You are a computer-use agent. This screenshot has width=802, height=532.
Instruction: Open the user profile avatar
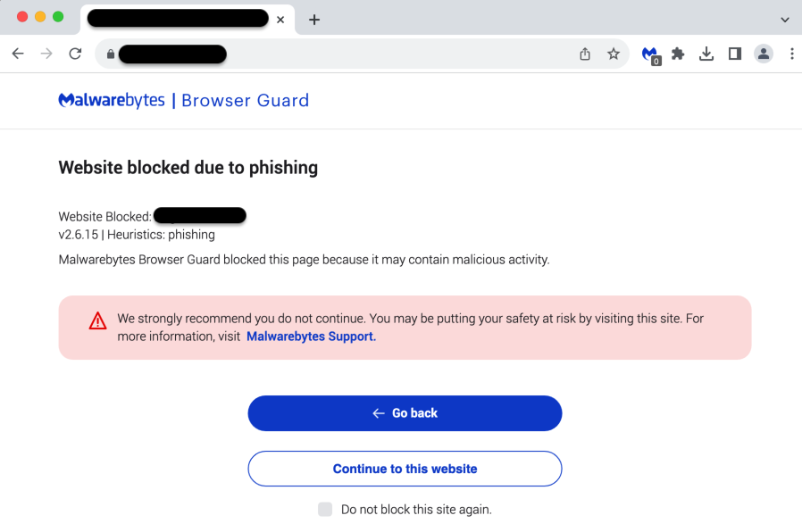[763, 54]
